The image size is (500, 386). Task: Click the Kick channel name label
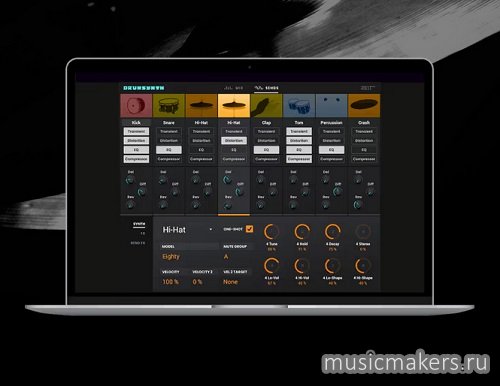[136, 123]
